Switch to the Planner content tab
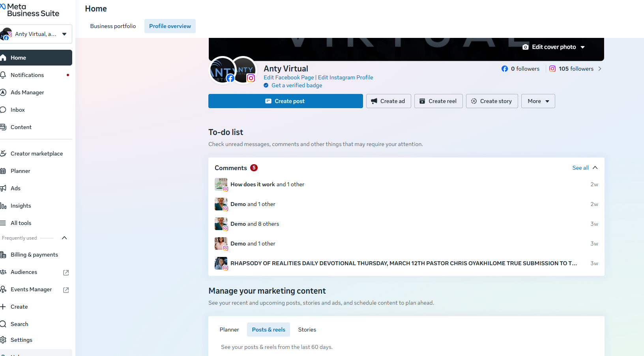Screen dimensions: 644x356 (x=229, y=330)
